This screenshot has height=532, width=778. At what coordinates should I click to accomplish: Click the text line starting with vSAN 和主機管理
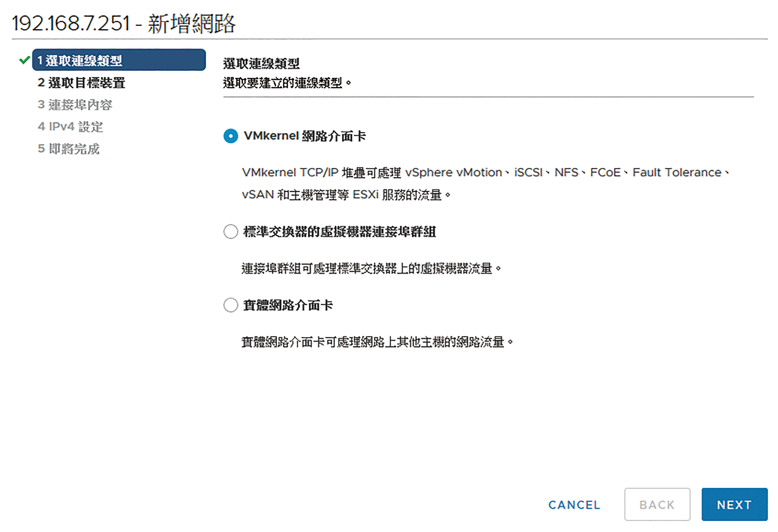346,195
